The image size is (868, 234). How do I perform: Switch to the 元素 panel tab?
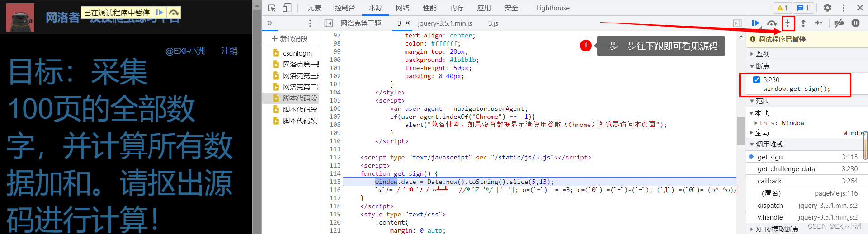314,8
